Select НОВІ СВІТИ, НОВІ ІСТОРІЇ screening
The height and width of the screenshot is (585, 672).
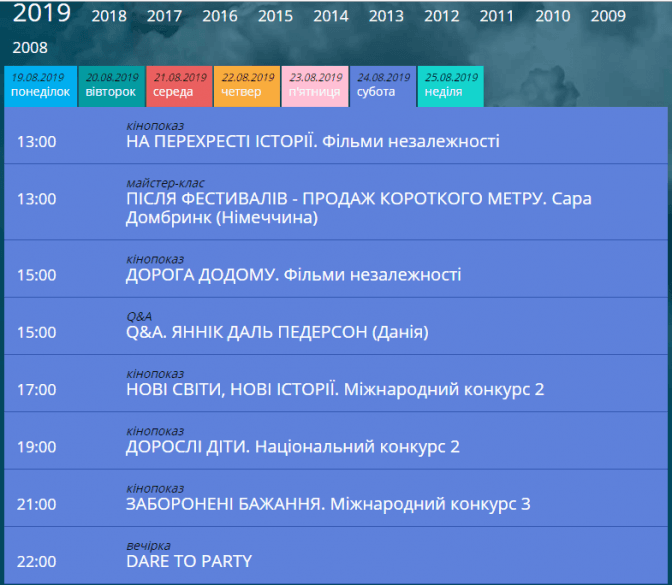click(335, 389)
